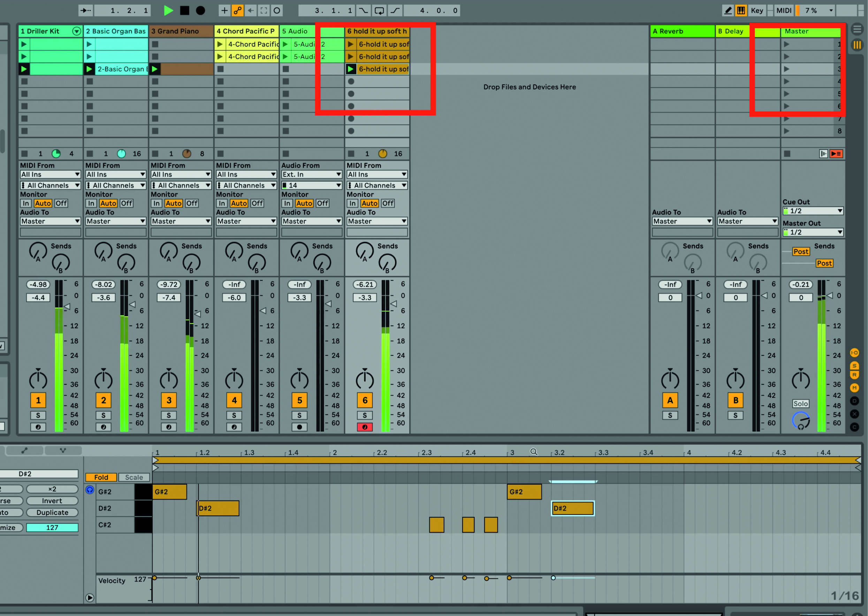
Task: Open Basic Organ All Channels dropdown
Action: [x=116, y=186]
